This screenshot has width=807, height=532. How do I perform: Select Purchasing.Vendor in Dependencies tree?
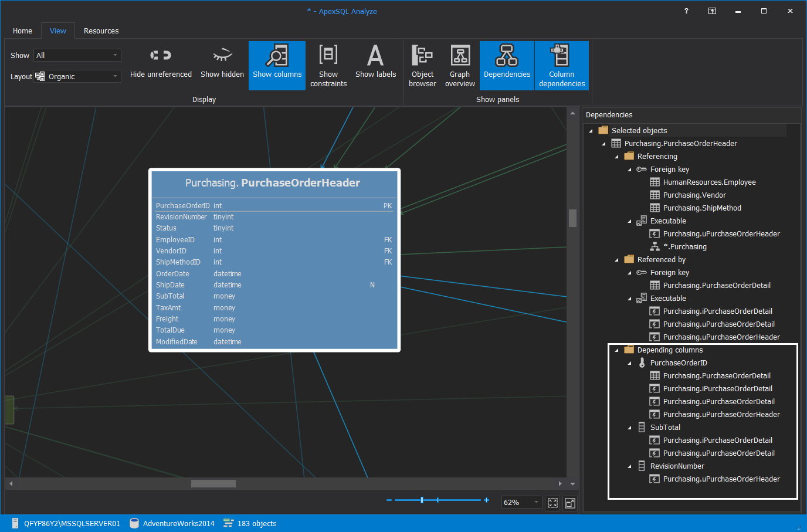(694, 195)
